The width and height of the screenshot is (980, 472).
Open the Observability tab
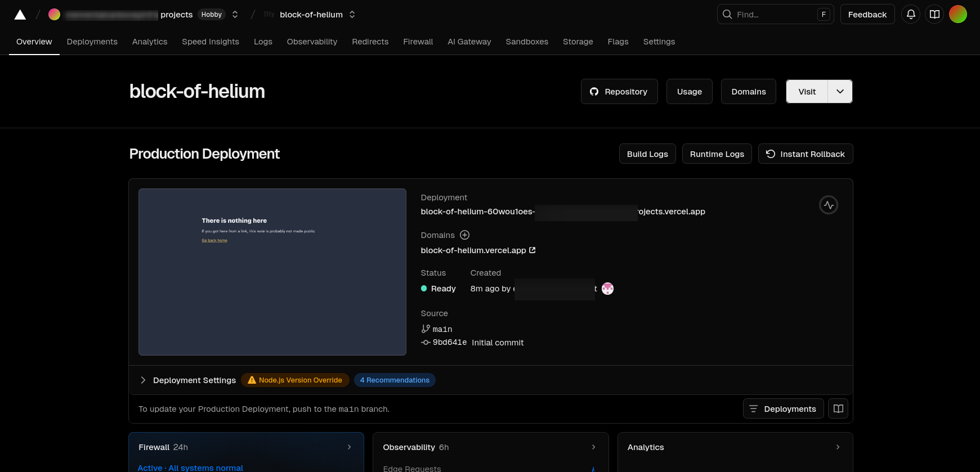312,42
